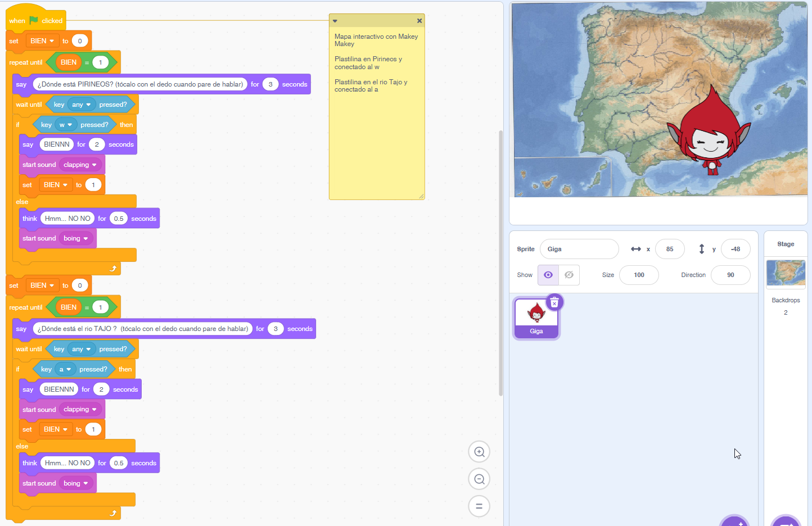Open the key 'w' dropdown selector
This screenshot has width=812, height=526.
(70, 125)
